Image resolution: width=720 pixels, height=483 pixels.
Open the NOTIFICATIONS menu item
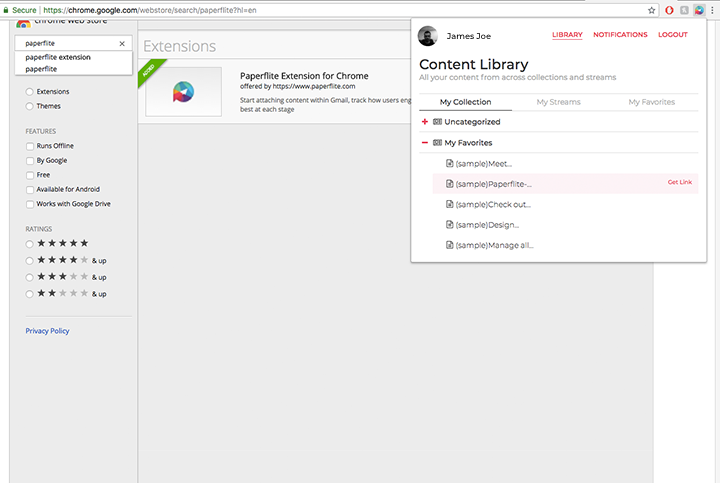click(620, 35)
